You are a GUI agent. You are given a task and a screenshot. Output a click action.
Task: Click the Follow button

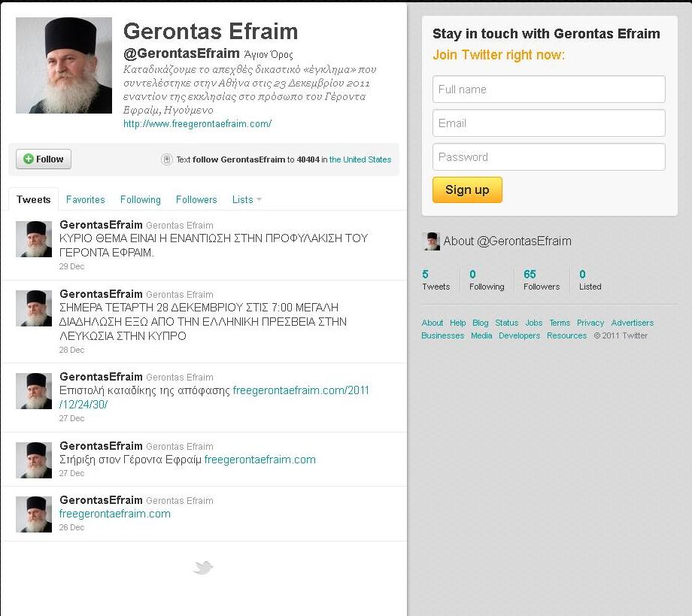point(44,159)
